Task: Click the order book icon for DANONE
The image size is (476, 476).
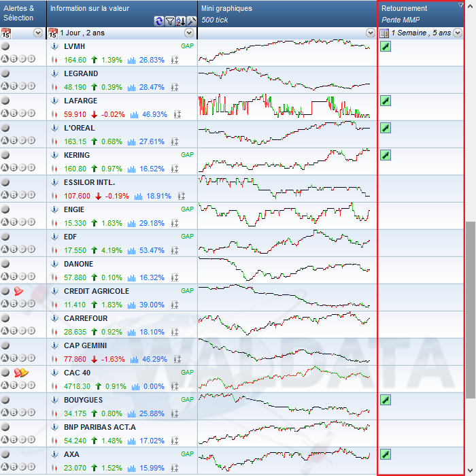Action: [x=175, y=277]
